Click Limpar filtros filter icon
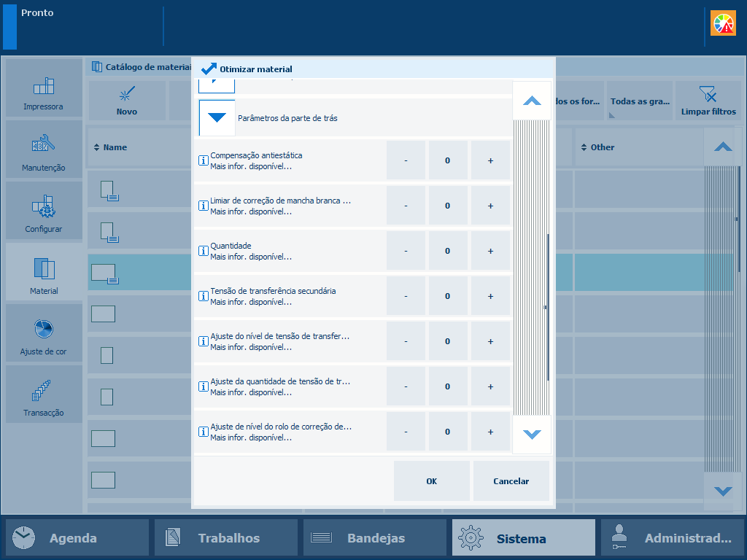 point(708,101)
